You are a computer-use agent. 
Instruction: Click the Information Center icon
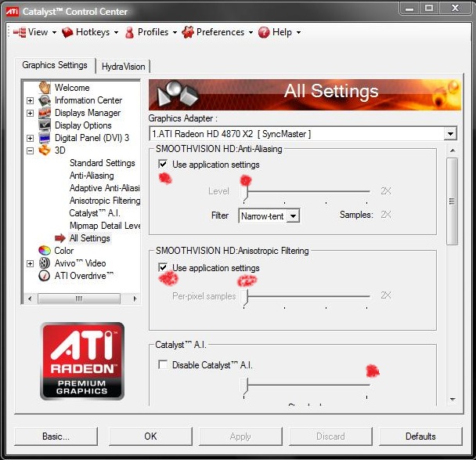pos(45,100)
